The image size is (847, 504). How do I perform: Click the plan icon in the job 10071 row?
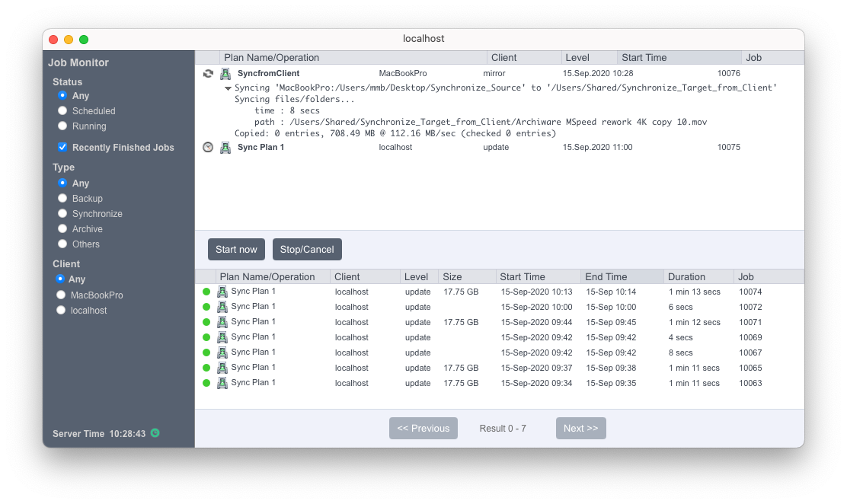222,322
